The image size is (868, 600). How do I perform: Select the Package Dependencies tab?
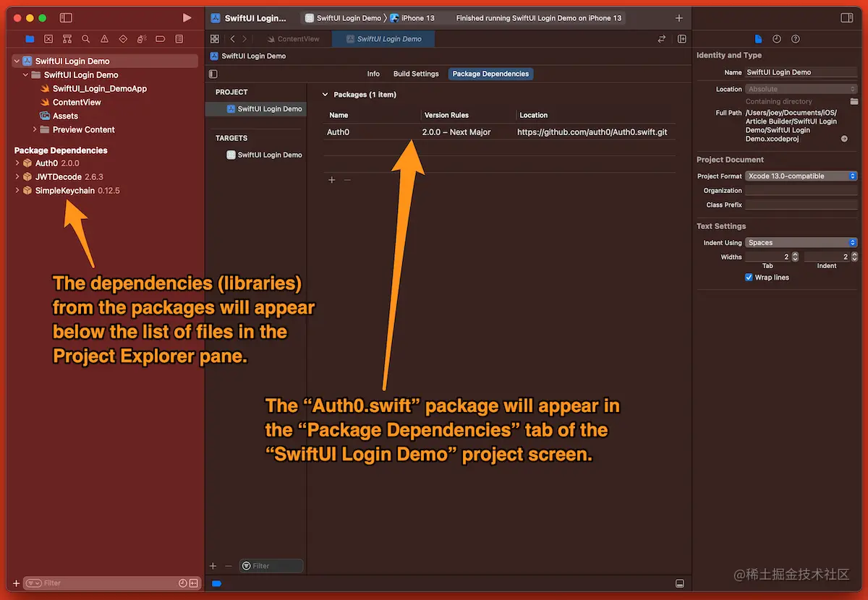490,74
